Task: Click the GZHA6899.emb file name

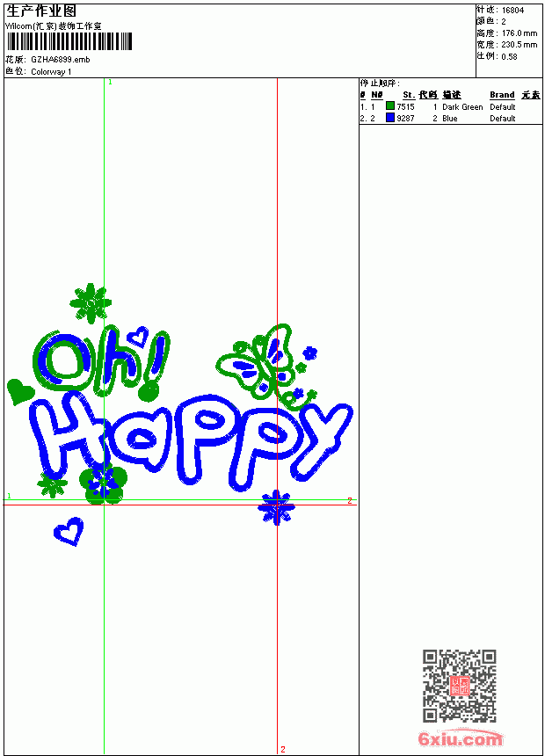Action: pyautogui.click(x=61, y=59)
